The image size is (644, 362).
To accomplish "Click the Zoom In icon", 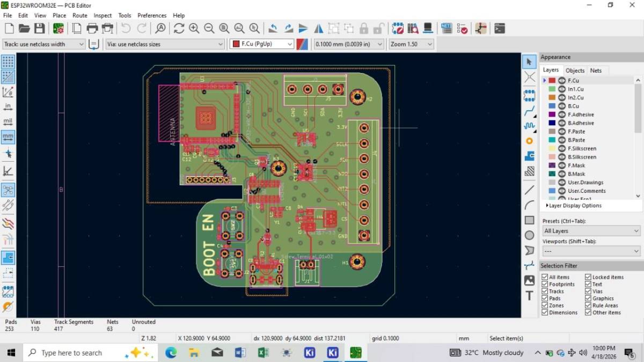I will click(194, 28).
